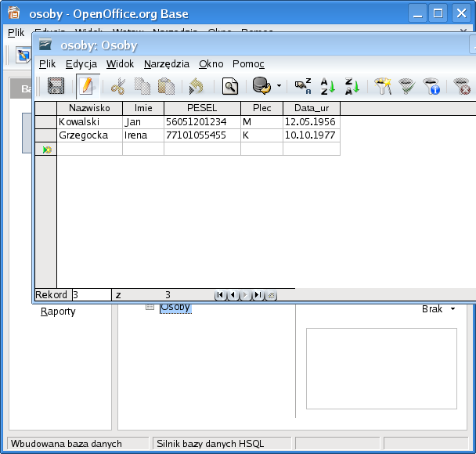476x454 pixels.
Task: Go to last record button
Action: [258, 295]
